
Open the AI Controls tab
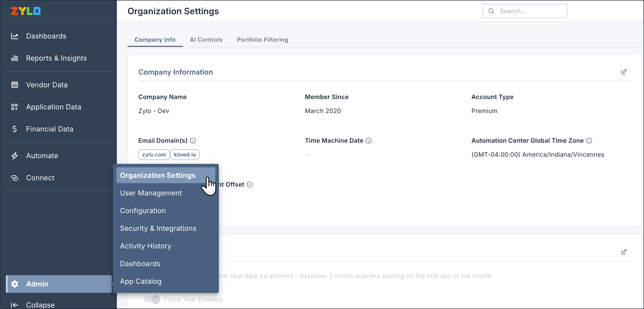[x=206, y=39]
